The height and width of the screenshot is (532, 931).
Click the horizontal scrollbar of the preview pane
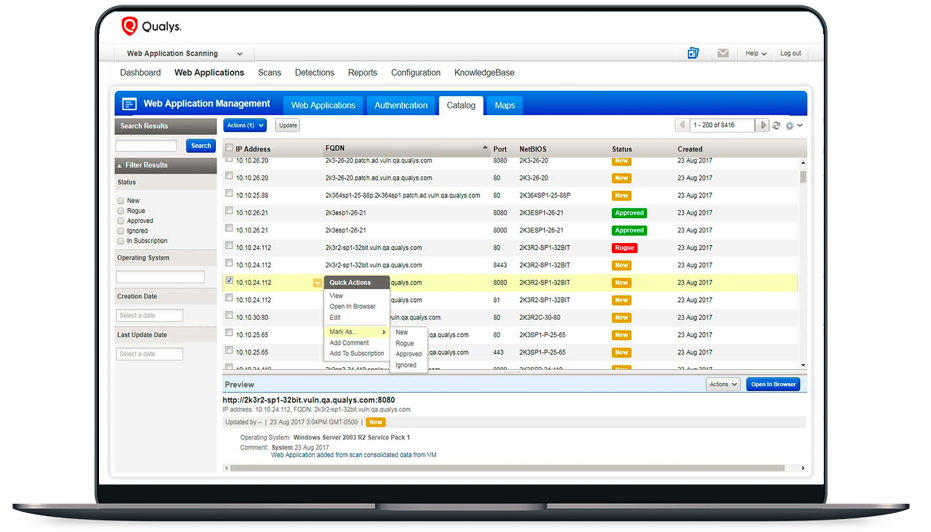[x=508, y=468]
